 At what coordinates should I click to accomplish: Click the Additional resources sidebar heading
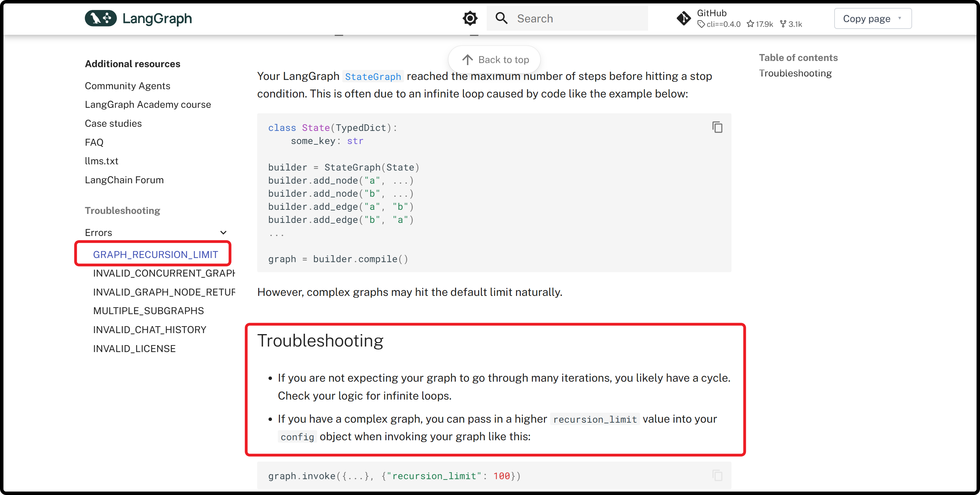coord(132,64)
